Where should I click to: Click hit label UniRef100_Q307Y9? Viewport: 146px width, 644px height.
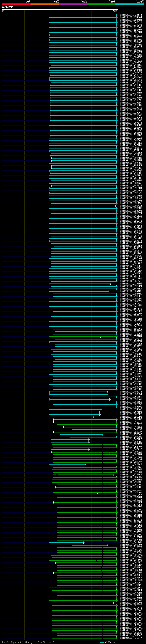(131, 35)
